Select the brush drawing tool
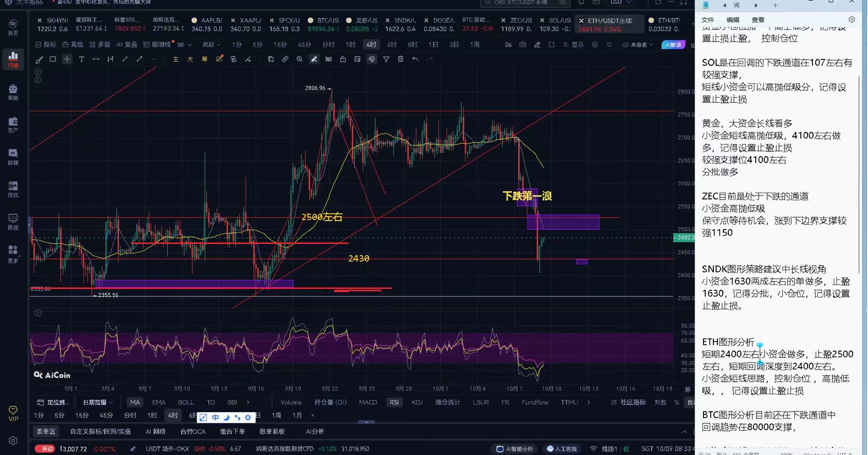This screenshot has height=455, width=868. click(39, 59)
